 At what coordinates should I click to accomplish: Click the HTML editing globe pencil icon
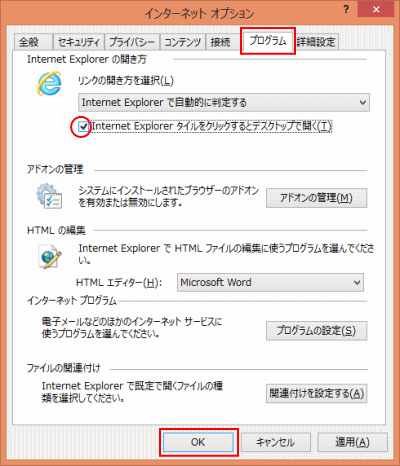coord(50,256)
